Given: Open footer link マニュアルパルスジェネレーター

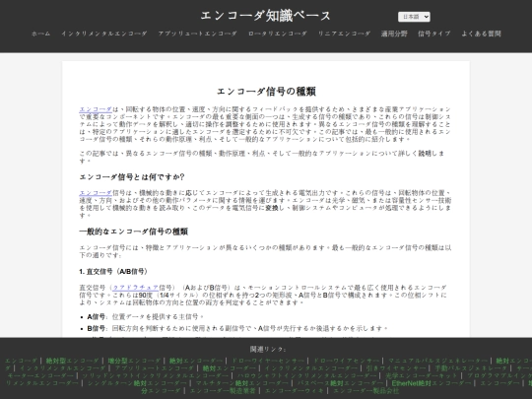Looking at the screenshot, I should tap(439, 361).
